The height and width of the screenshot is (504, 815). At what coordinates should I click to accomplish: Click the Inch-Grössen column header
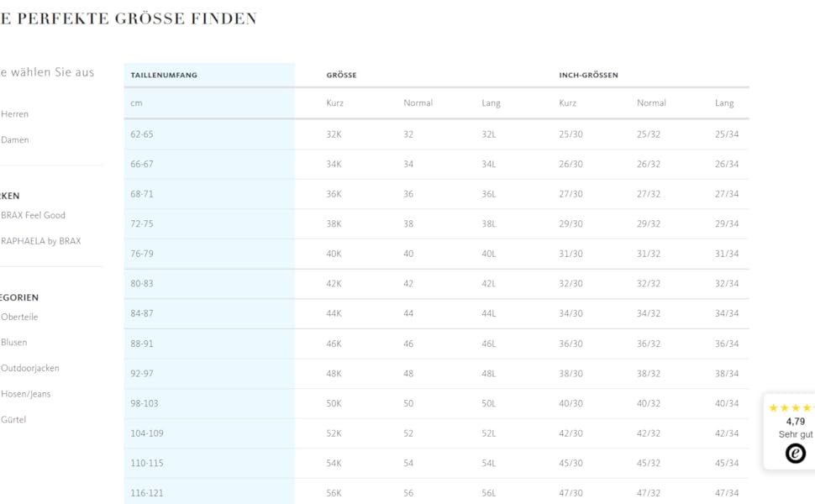point(588,75)
